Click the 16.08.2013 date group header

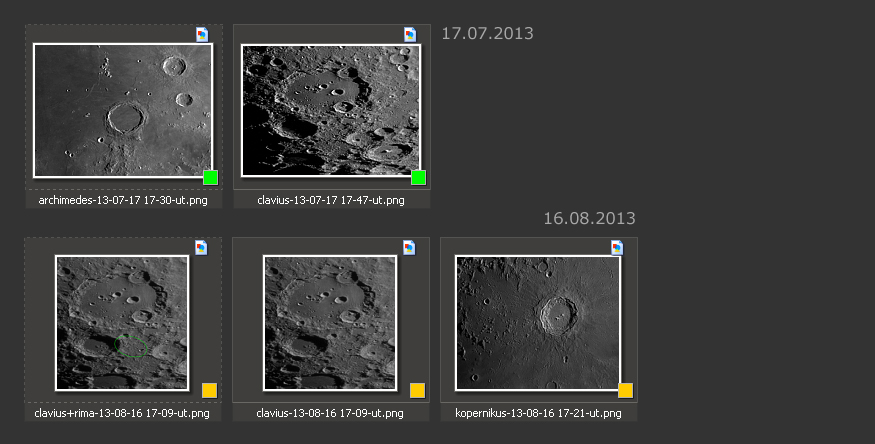[x=589, y=218]
